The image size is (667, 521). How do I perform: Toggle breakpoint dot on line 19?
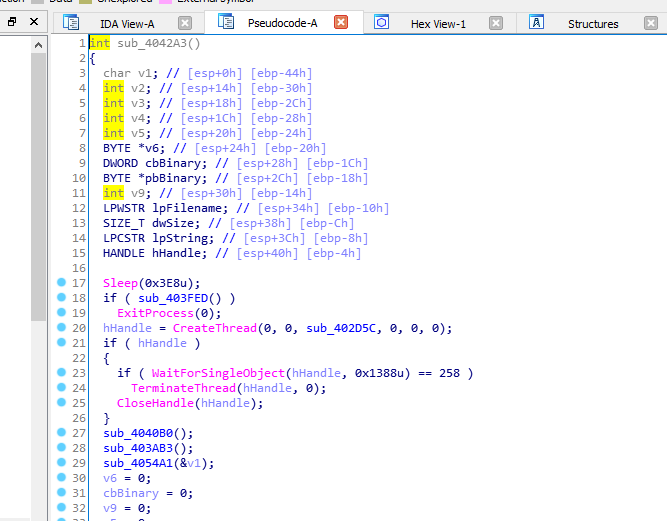pos(61,312)
